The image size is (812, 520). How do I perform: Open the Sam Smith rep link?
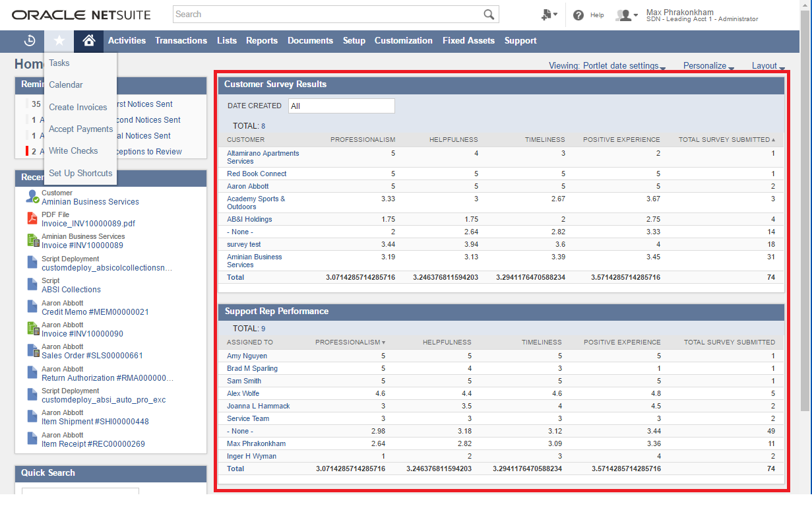244,381
